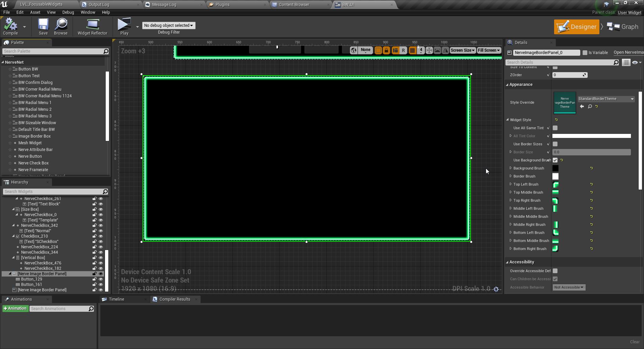644x349 pixels.
Task: Save the BW_UI asset
Action: point(43,27)
